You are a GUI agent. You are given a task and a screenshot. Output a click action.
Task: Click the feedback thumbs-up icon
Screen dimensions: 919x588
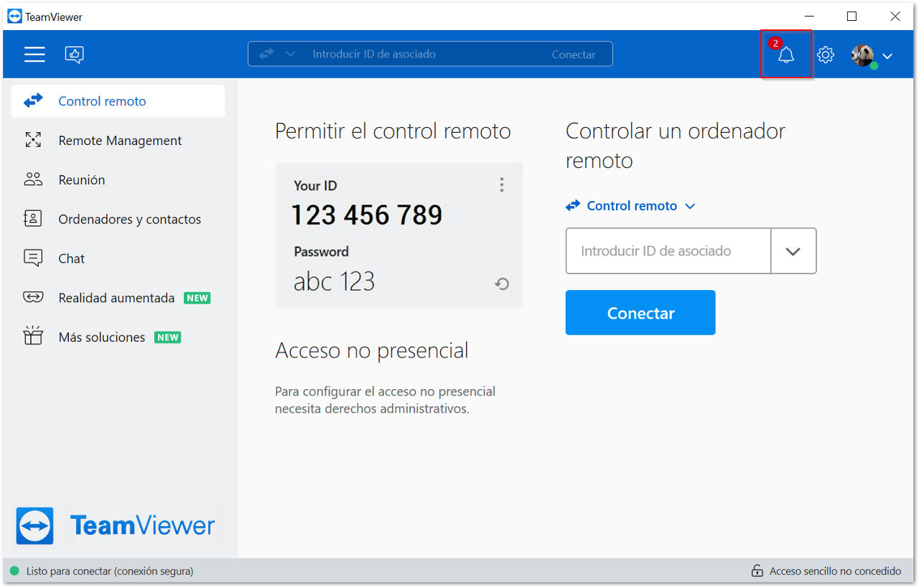coord(75,55)
